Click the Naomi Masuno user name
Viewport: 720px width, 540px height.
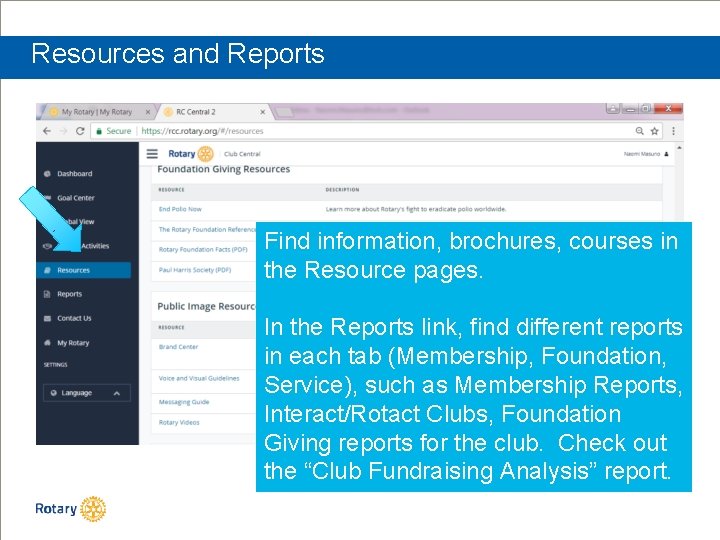point(641,154)
